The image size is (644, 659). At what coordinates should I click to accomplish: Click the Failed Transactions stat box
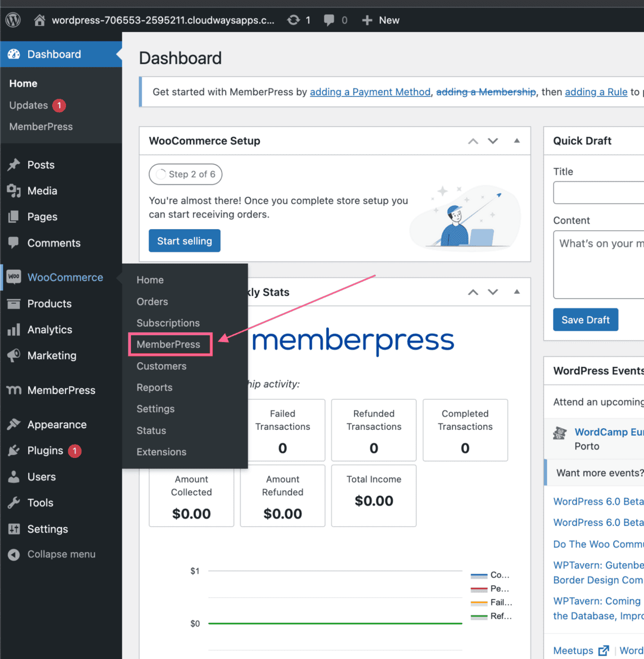pos(283,430)
